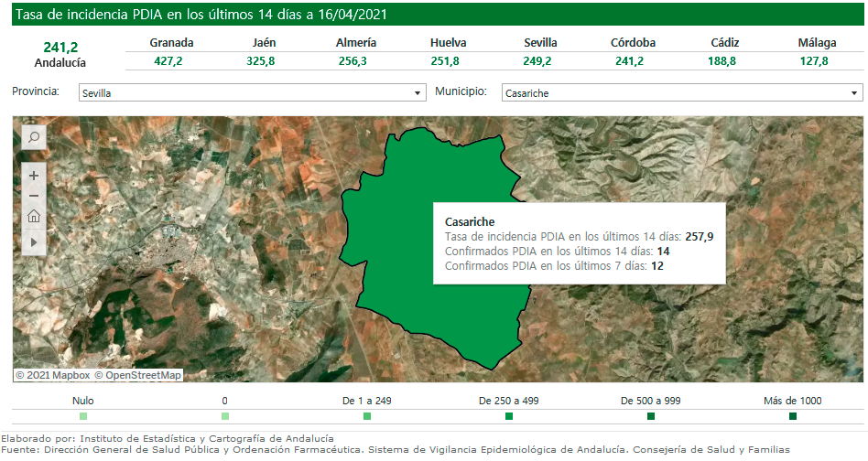Select the 'De 250 a 499' legend swatch
The width and height of the screenshot is (868, 461).
509,417
